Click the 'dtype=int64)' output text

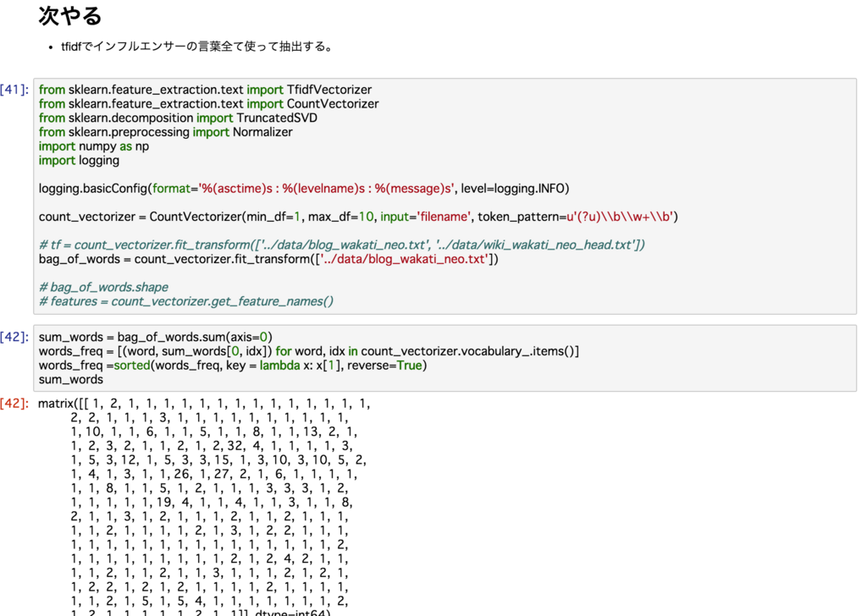click(292, 612)
